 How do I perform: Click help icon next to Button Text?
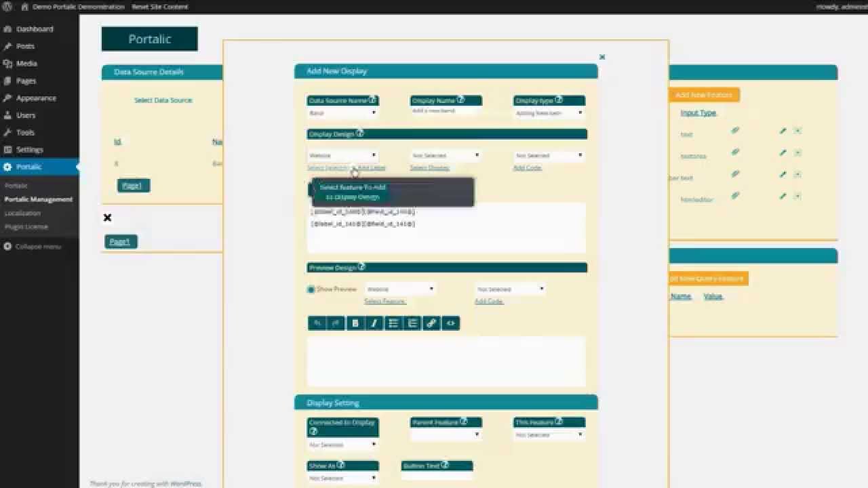pyautogui.click(x=445, y=465)
